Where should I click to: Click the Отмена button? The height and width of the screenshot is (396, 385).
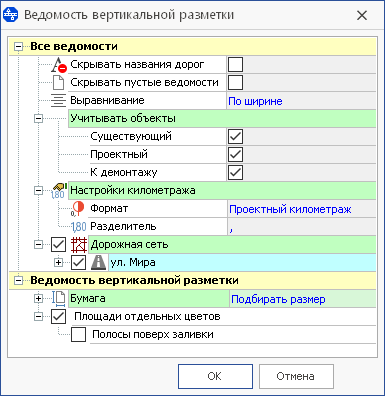click(x=296, y=376)
